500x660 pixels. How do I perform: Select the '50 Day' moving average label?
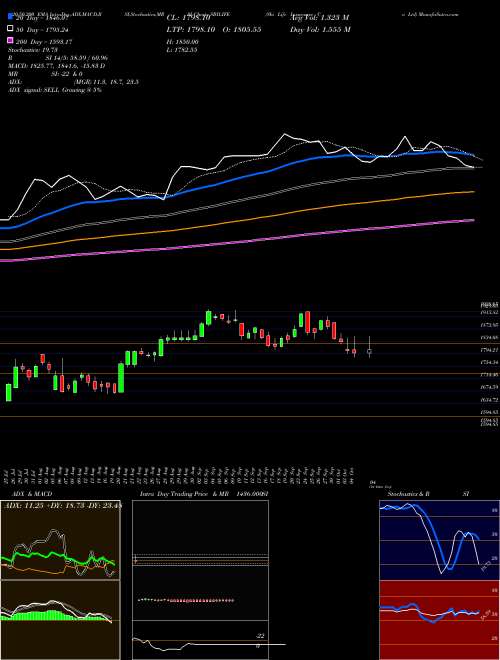[43, 29]
